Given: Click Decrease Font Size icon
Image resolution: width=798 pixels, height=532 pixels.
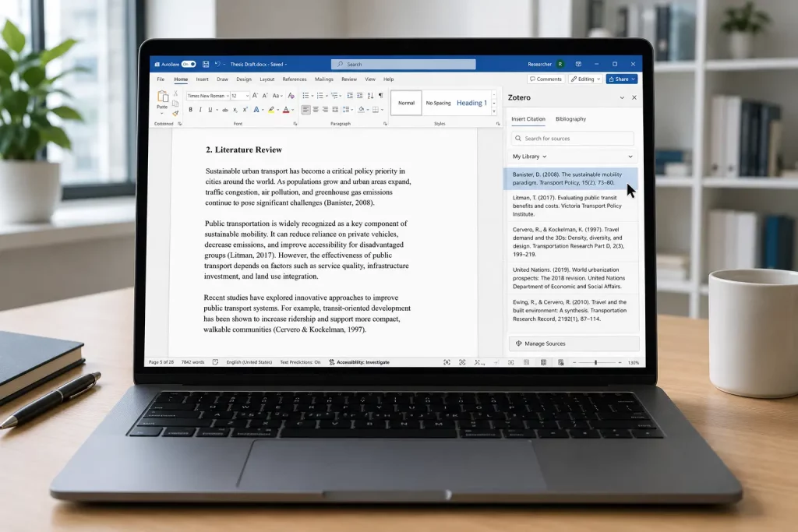Looking at the screenshot, I should 265,96.
